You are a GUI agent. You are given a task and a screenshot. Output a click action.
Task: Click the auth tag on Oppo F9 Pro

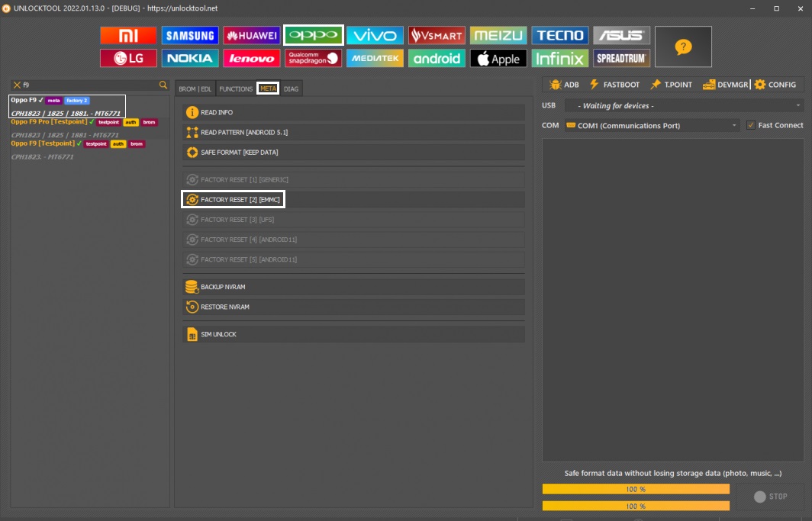pyautogui.click(x=130, y=122)
